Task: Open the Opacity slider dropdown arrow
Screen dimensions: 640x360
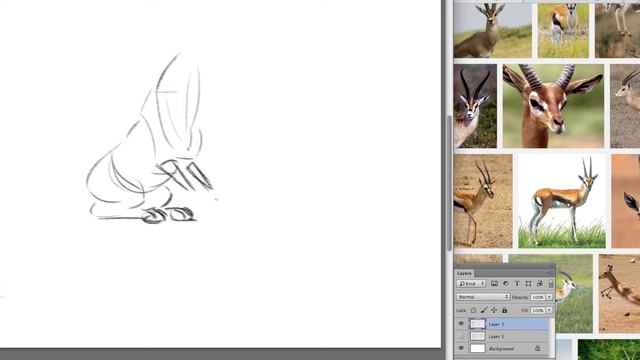Action: tap(549, 297)
